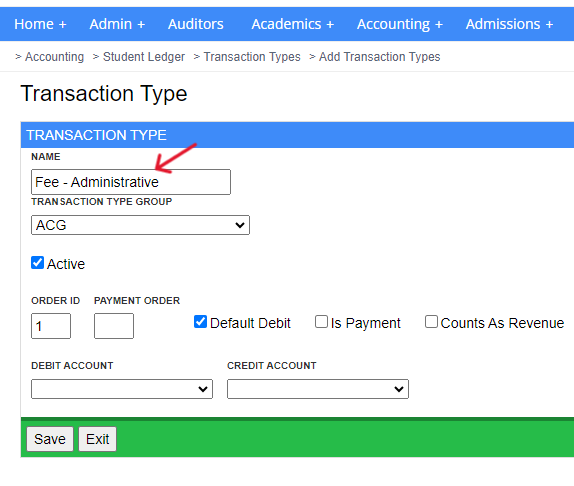Expand the Transaction Type Group dropdown
This screenshot has width=574, height=486.
[x=141, y=225]
